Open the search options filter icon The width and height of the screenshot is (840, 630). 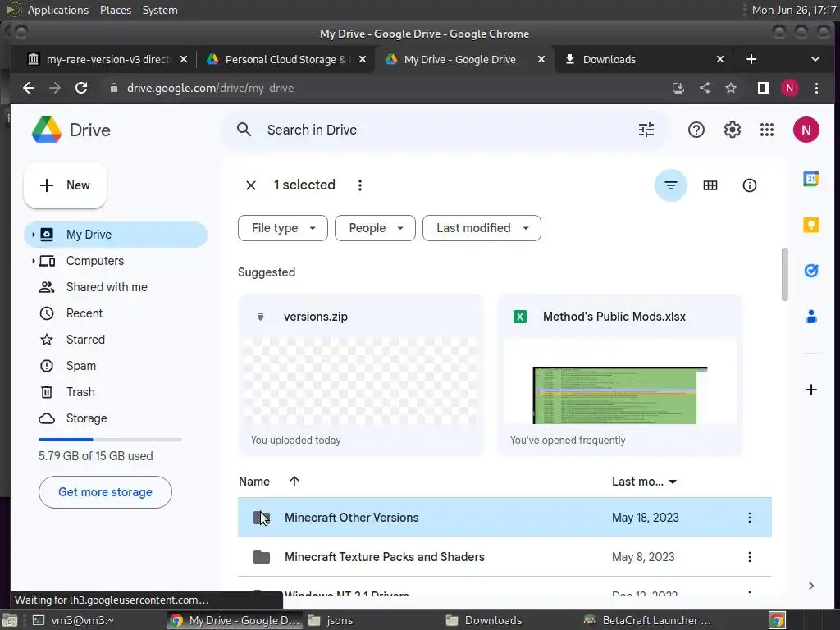pyautogui.click(x=646, y=130)
